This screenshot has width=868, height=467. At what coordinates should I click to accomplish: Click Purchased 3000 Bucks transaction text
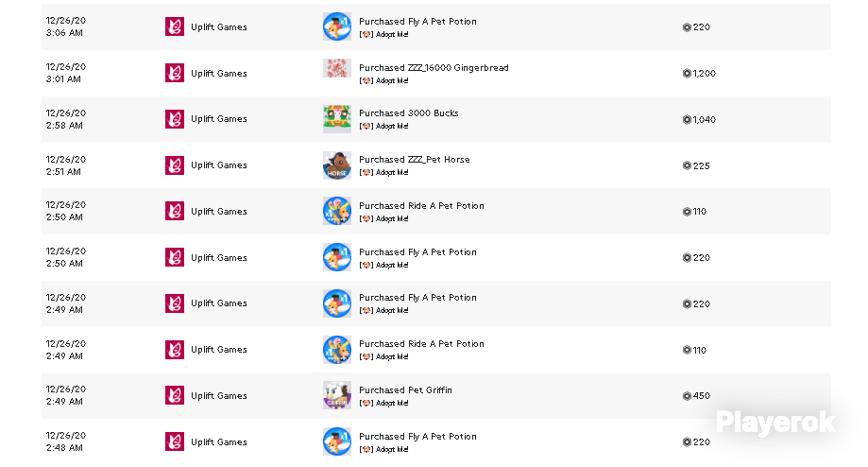pos(409,113)
